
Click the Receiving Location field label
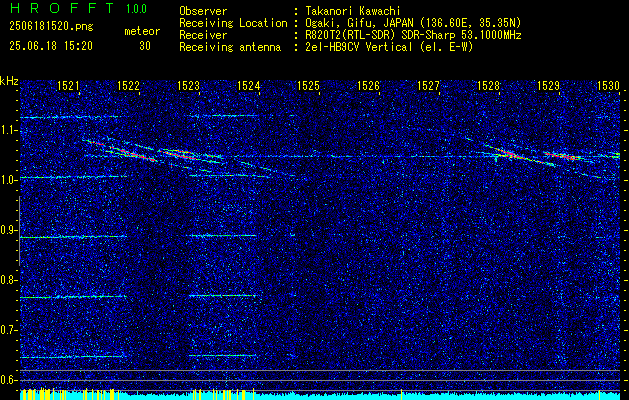tap(233, 23)
